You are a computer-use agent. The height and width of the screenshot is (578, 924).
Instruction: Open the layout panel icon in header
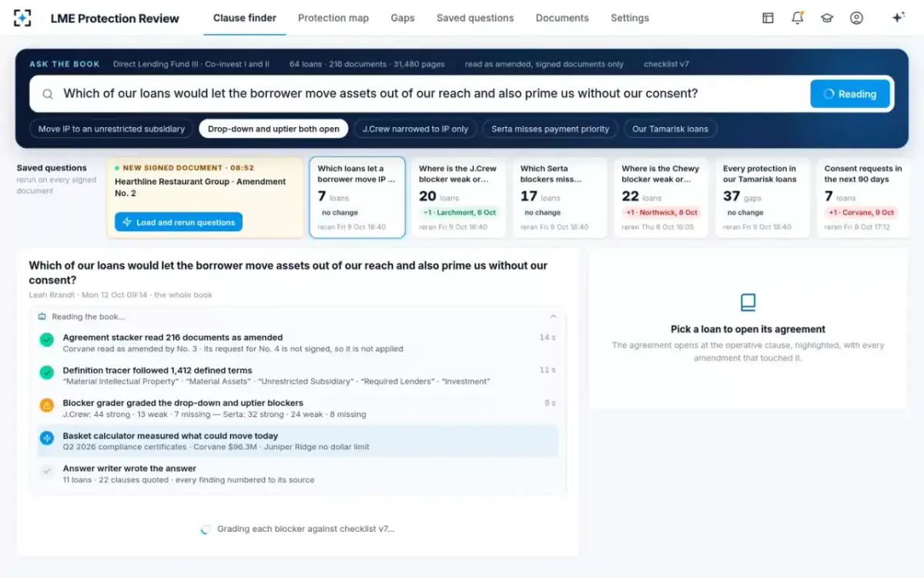(768, 18)
